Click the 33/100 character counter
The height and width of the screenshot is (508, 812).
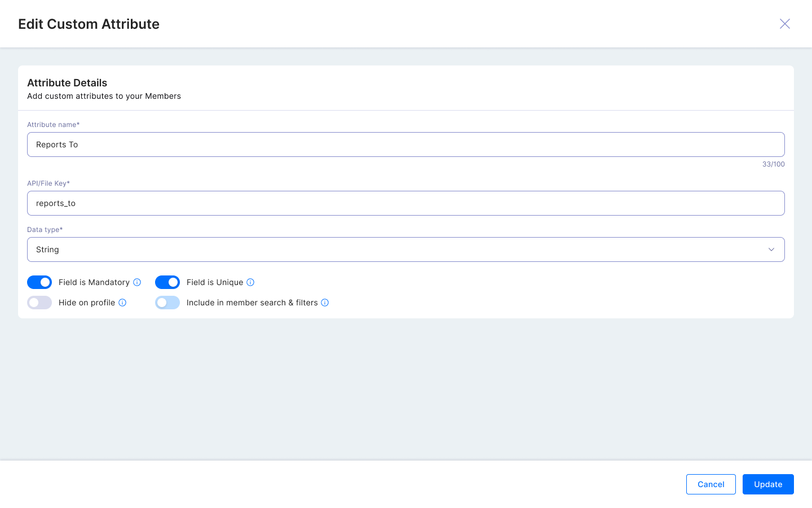774,164
